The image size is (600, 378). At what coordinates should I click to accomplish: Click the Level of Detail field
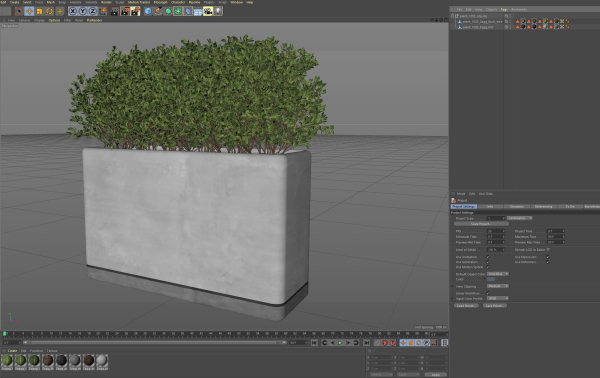[495, 250]
